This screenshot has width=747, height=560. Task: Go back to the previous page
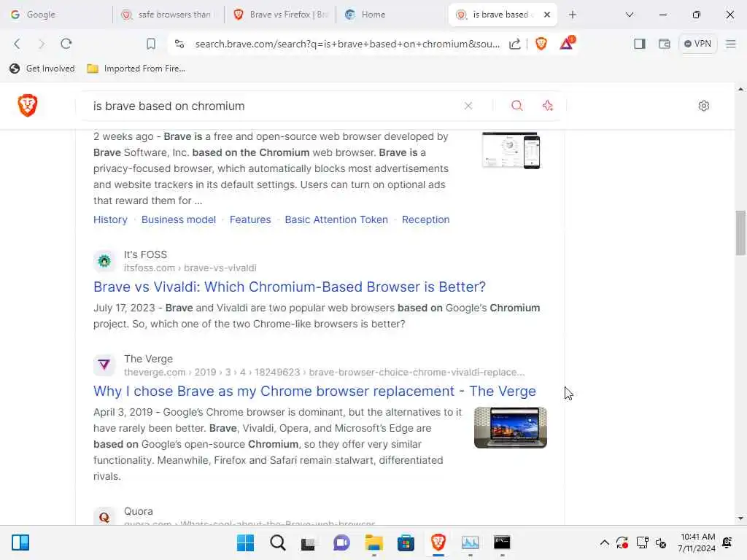(18, 44)
